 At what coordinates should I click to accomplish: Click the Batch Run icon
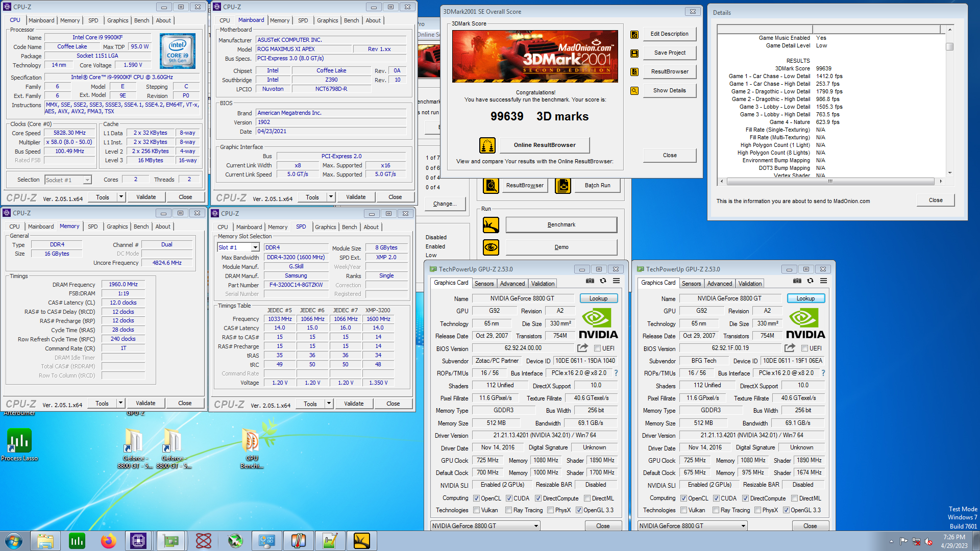point(563,186)
